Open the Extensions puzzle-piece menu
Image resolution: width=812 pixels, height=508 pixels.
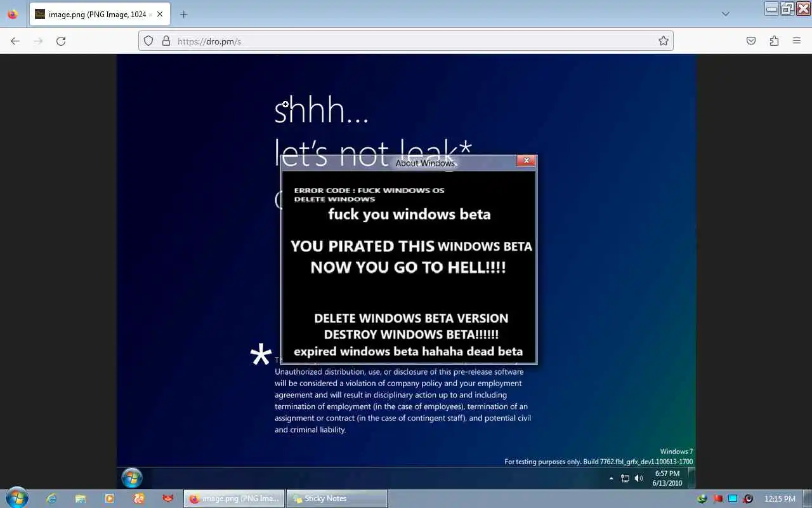tap(774, 41)
